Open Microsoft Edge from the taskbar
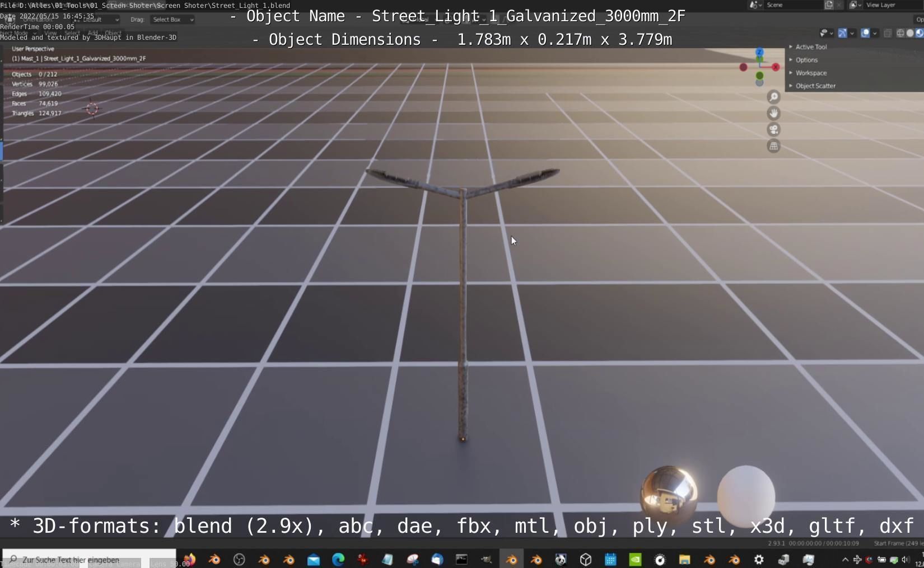This screenshot has width=924, height=568. coord(338,560)
